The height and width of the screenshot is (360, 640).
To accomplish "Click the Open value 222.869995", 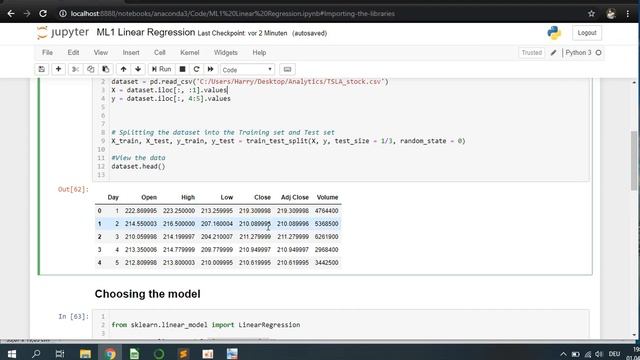I will coord(141,211).
